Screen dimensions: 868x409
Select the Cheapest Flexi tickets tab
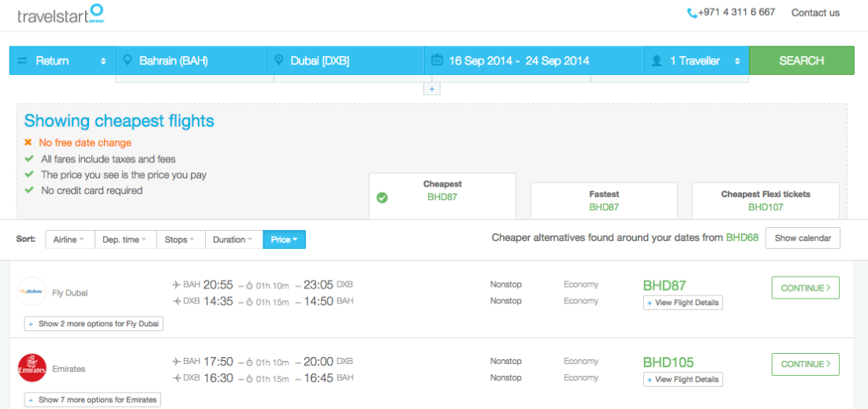tap(766, 201)
